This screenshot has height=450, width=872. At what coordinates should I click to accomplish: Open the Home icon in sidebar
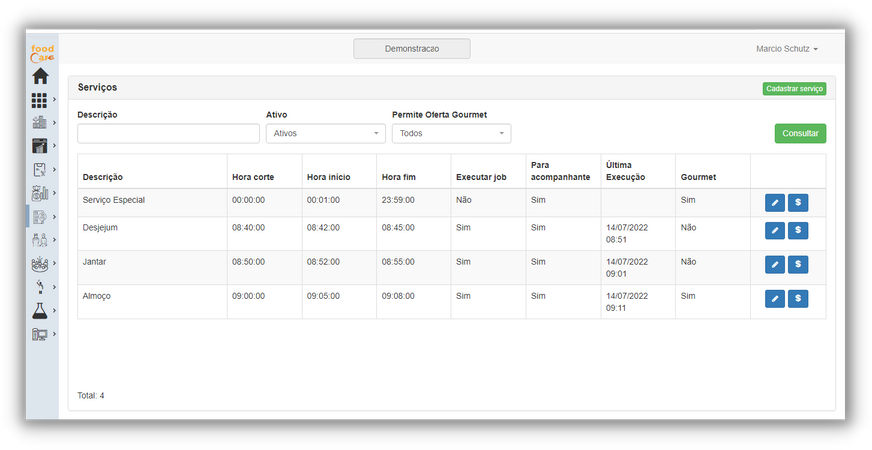pyautogui.click(x=40, y=76)
